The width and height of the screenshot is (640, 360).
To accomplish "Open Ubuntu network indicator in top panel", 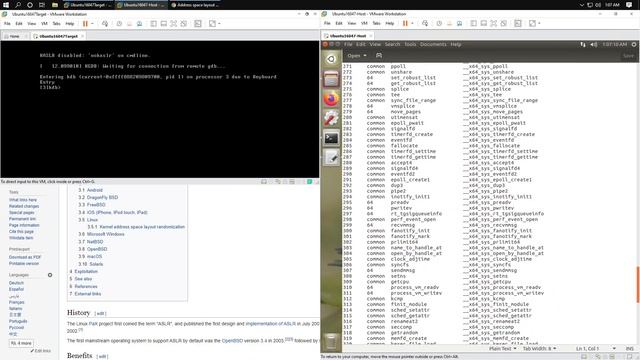I will tap(582, 44).
